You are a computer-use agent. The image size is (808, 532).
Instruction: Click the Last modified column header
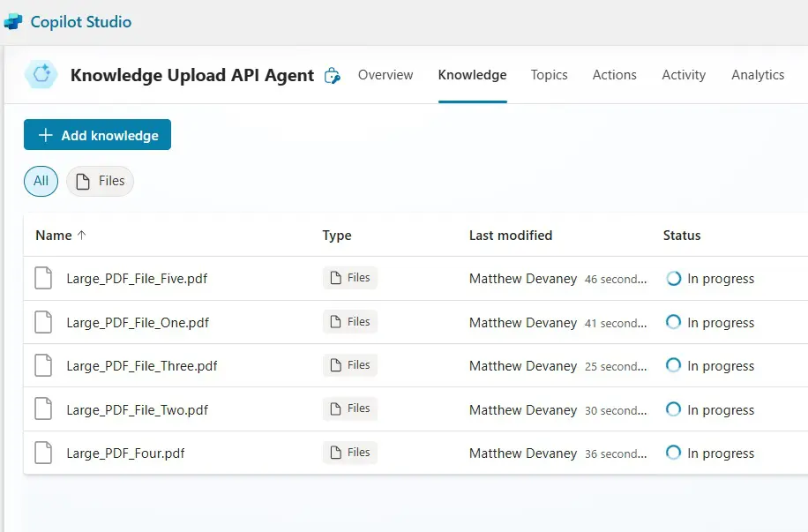point(511,236)
